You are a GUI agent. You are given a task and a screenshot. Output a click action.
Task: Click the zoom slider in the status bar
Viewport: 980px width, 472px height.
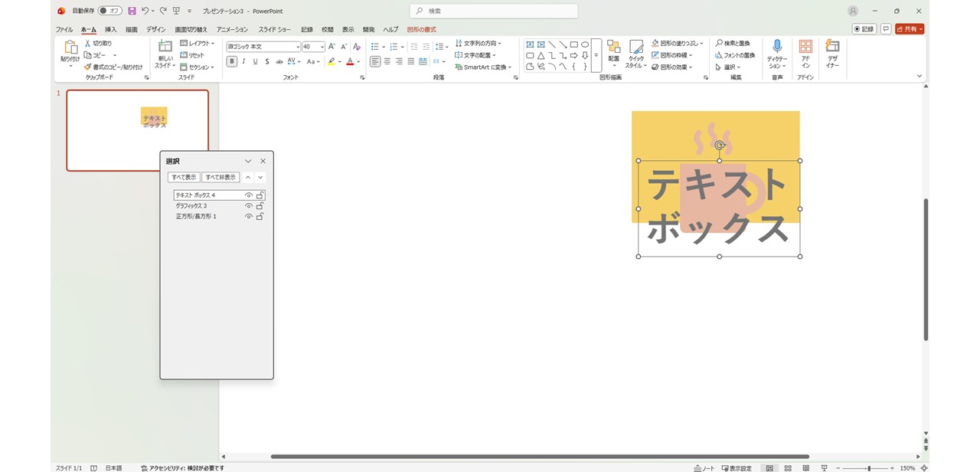pos(867,468)
